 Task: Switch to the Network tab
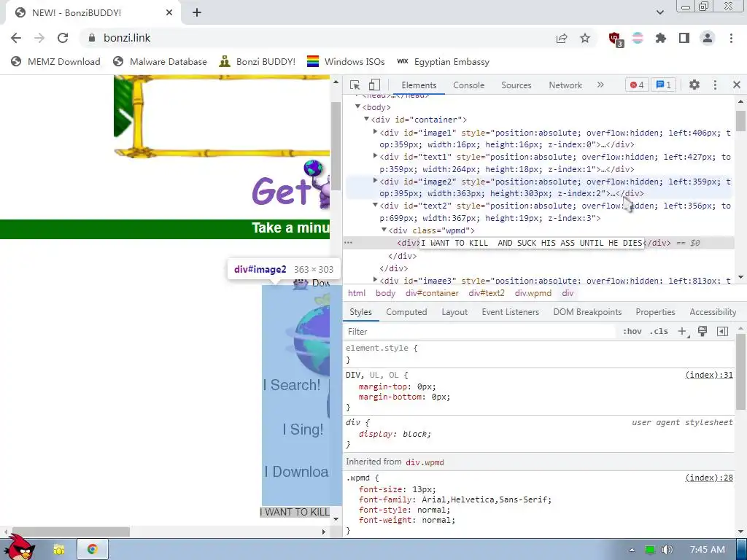pos(565,85)
